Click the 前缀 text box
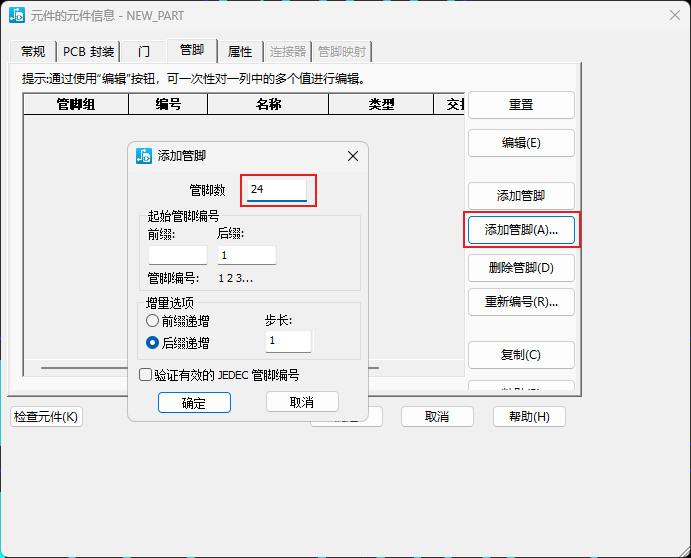 pyautogui.click(x=177, y=255)
